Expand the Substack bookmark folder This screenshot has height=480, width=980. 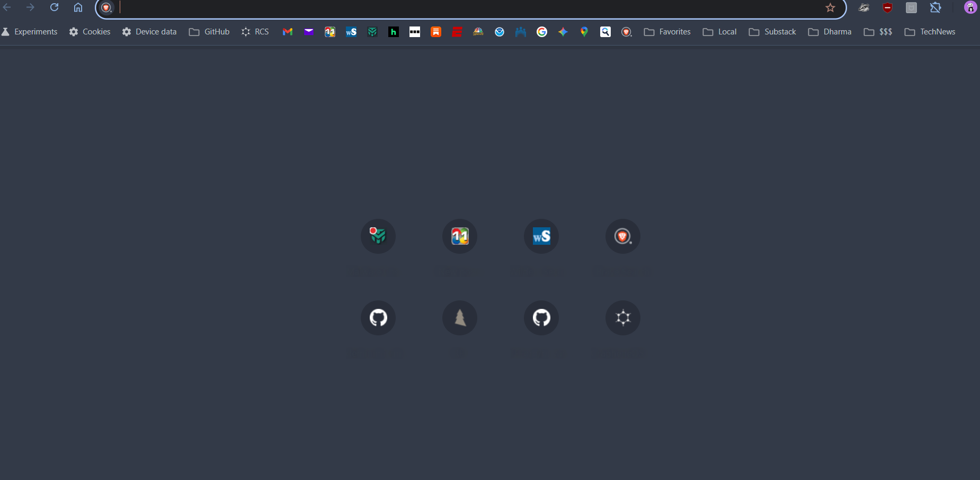click(772, 32)
